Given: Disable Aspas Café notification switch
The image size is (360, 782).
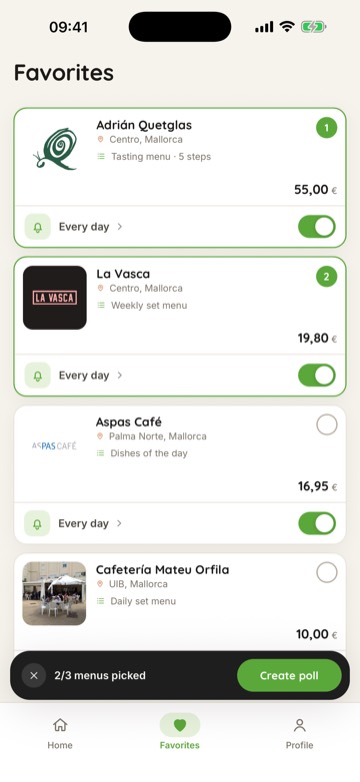Looking at the screenshot, I should [317, 524].
